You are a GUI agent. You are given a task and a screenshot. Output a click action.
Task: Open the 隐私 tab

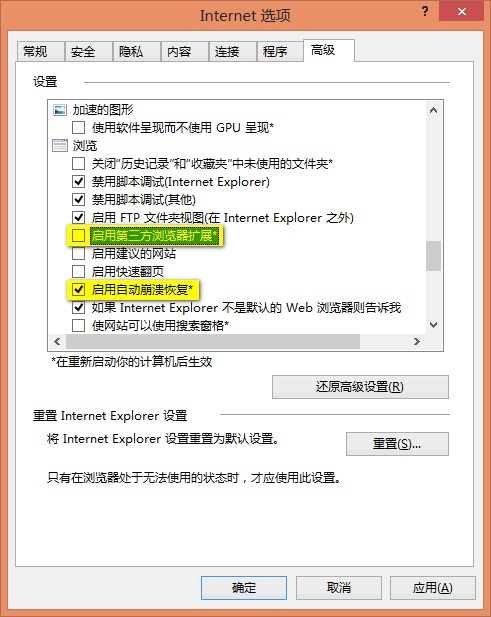point(137,52)
